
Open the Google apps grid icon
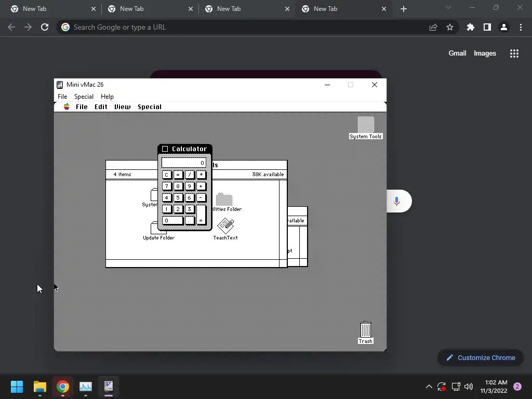pyautogui.click(x=514, y=54)
